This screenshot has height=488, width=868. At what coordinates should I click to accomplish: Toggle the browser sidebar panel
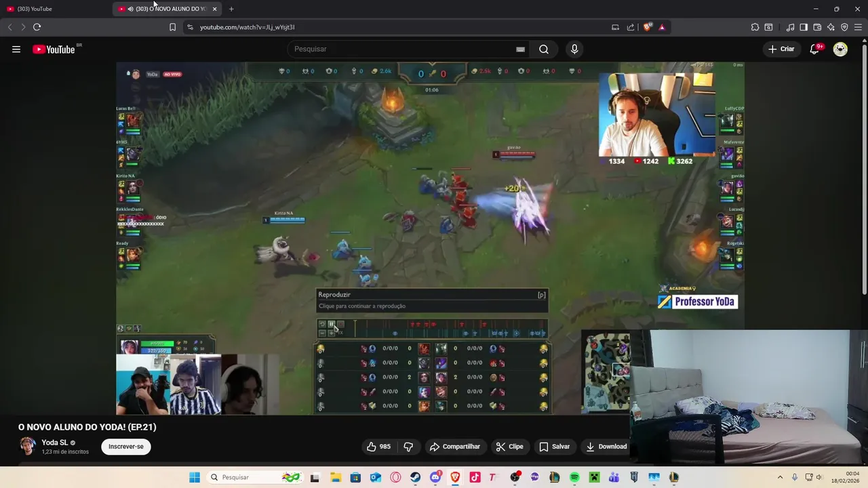click(x=804, y=27)
